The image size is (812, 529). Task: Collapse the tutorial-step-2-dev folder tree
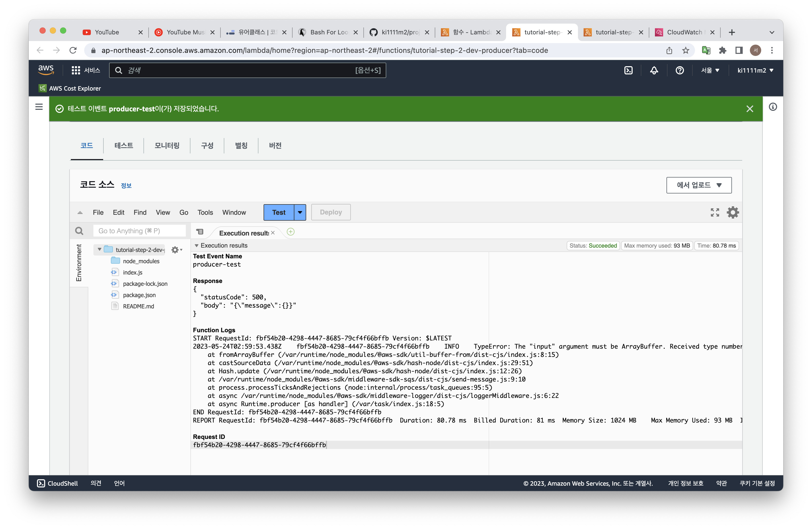tap(99, 249)
